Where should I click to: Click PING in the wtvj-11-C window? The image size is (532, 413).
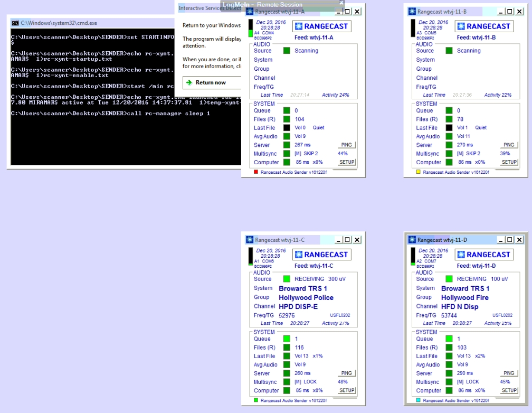[x=346, y=373]
